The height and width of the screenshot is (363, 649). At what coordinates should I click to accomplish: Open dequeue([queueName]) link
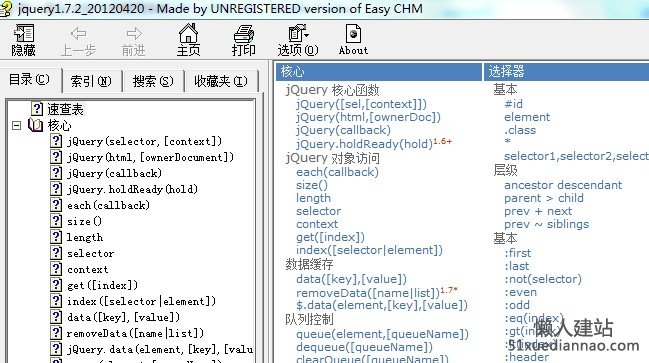(364, 347)
